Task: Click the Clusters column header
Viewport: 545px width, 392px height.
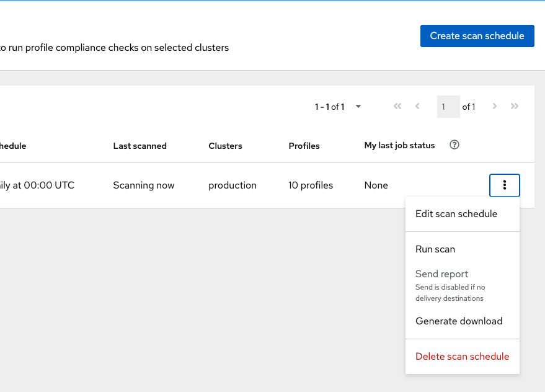Action: coord(225,146)
